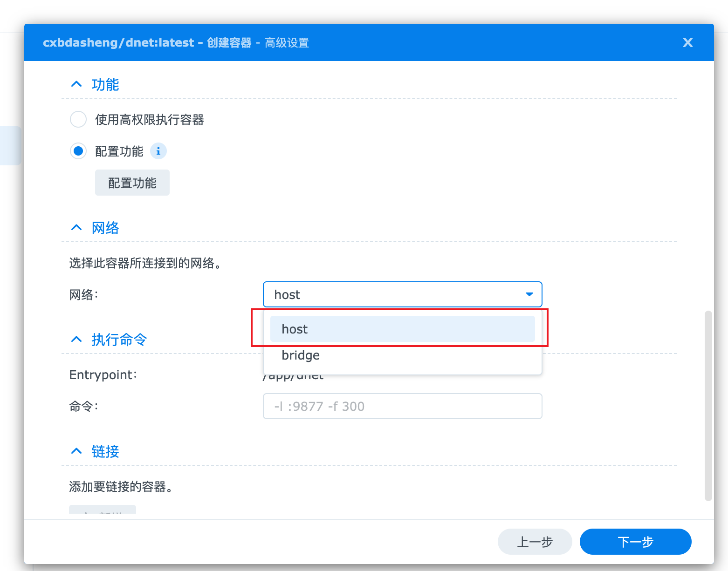Collapse the 网络 section

76,228
